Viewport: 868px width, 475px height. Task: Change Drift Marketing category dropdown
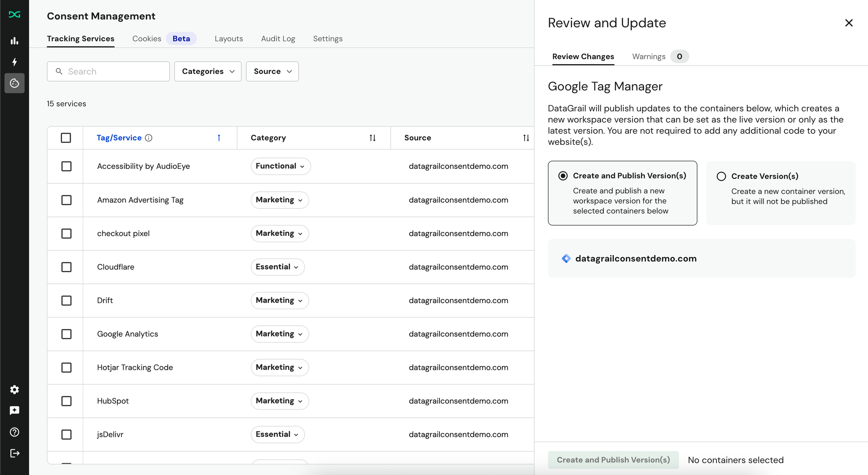[280, 301]
